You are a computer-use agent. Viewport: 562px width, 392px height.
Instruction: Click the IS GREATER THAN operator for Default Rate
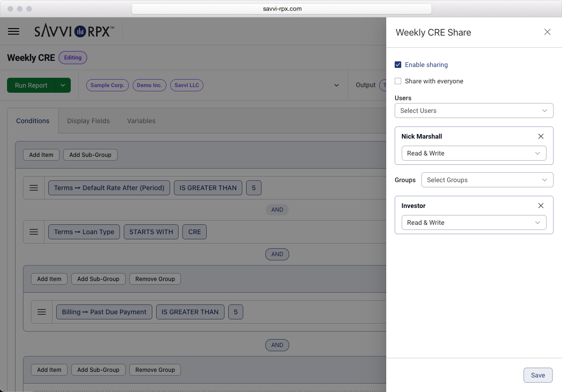click(208, 188)
